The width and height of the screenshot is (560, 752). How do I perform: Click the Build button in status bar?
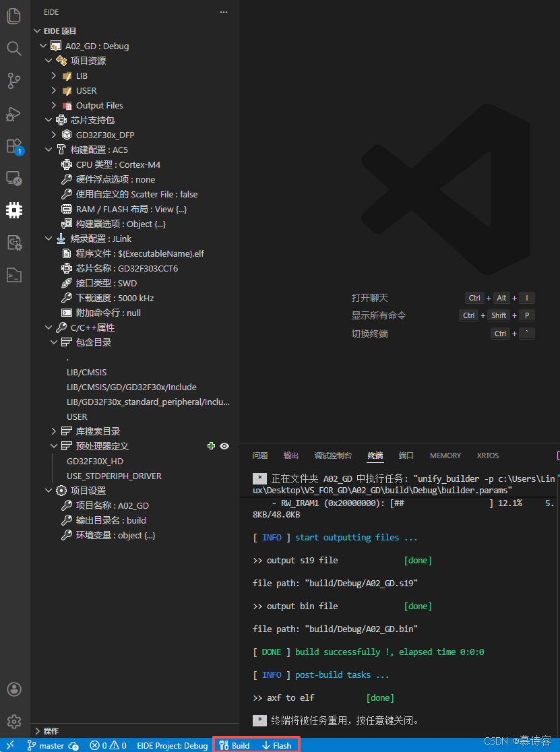coord(235,745)
